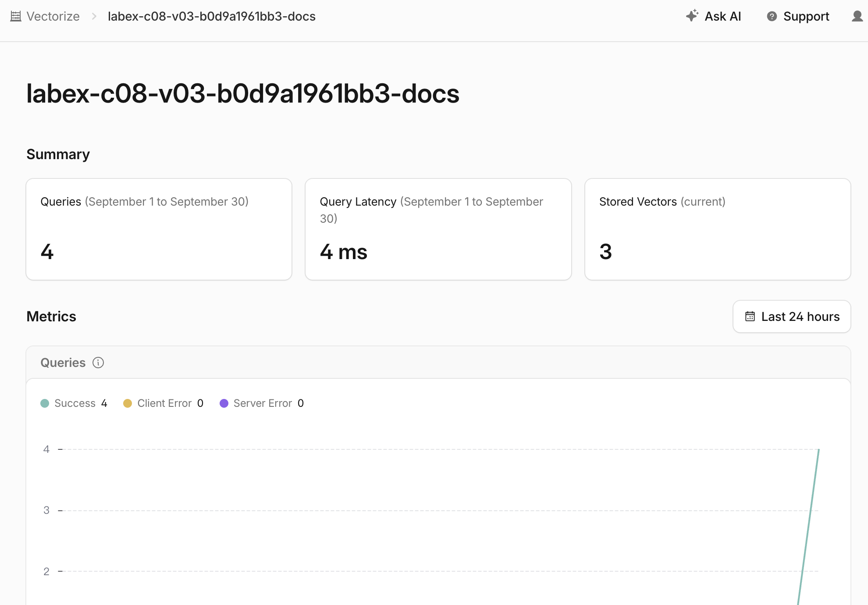Click the y-axis label 4 on the chart
Viewport: 868px width, 605px height.
46,449
